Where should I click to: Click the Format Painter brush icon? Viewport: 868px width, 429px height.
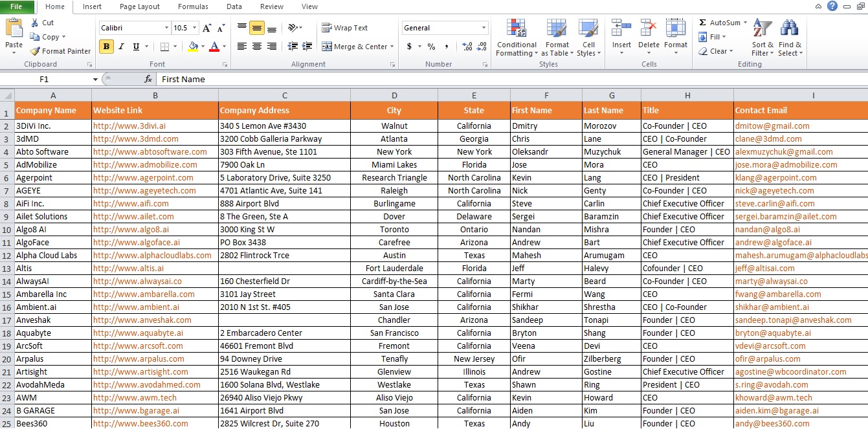35,51
